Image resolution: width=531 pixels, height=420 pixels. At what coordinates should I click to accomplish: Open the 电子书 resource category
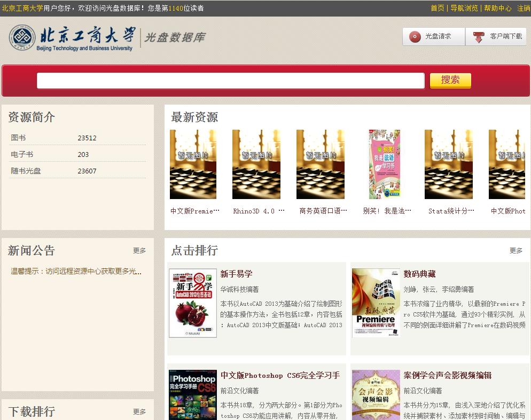point(22,154)
